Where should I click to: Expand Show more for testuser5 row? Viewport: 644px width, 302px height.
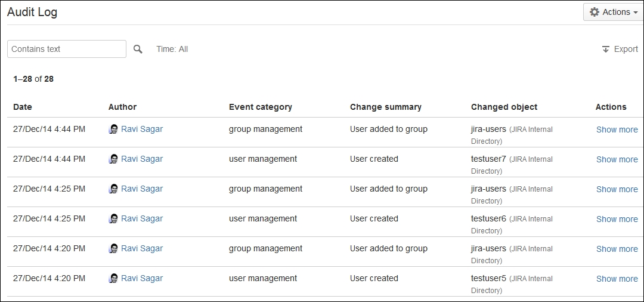click(617, 279)
